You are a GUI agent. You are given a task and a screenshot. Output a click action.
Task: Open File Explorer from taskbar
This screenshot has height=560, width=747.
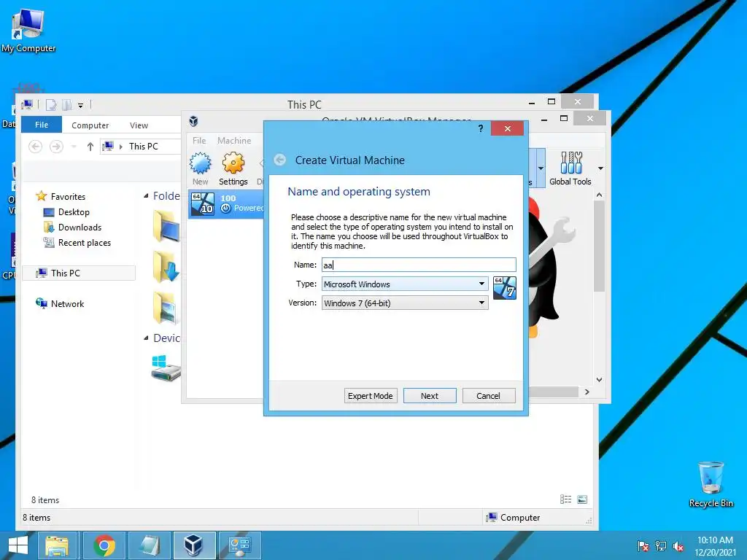57,545
